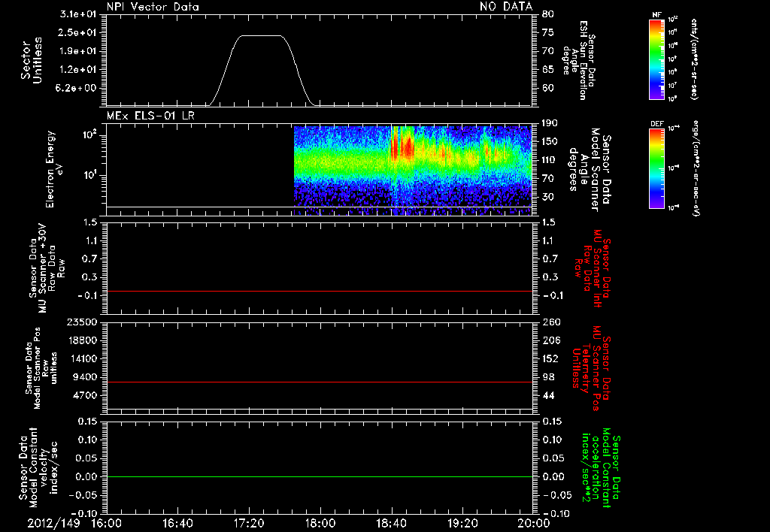Click the "16:40" time tick label

[177, 523]
